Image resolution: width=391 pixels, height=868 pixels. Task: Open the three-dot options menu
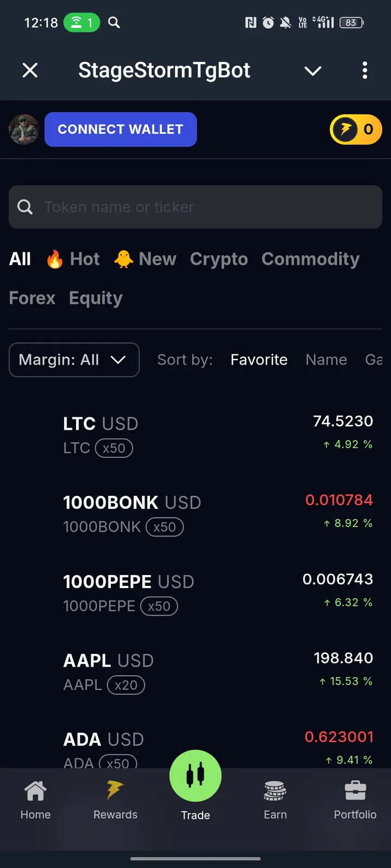click(364, 70)
